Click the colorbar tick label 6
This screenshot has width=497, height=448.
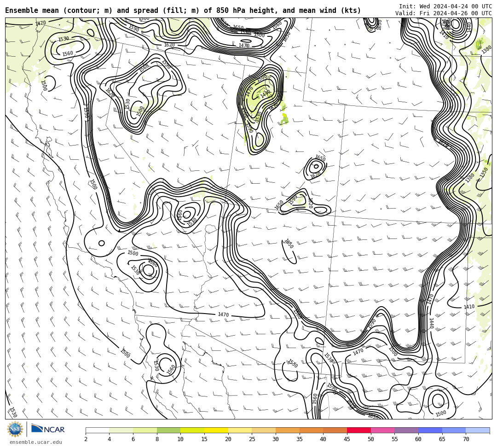click(133, 439)
